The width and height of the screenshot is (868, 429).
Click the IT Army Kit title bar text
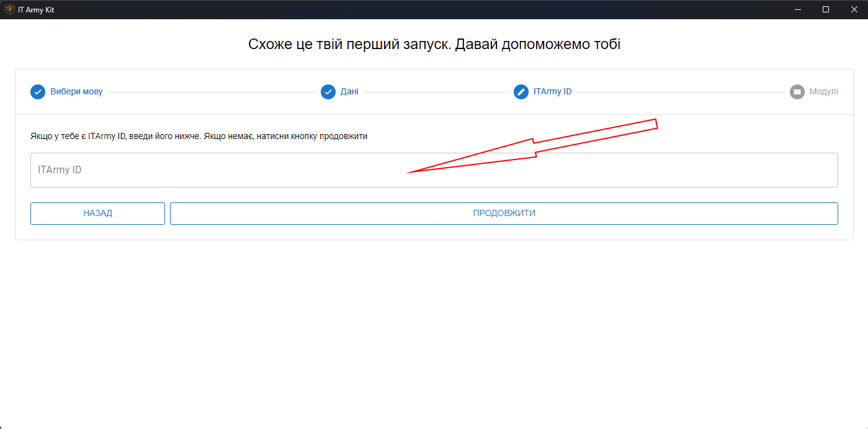click(x=38, y=9)
